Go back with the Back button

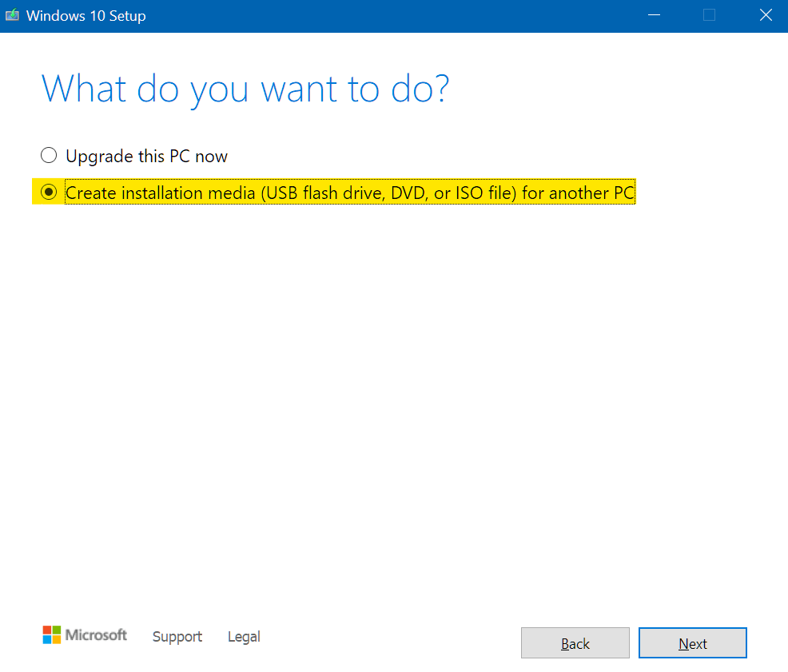575,643
